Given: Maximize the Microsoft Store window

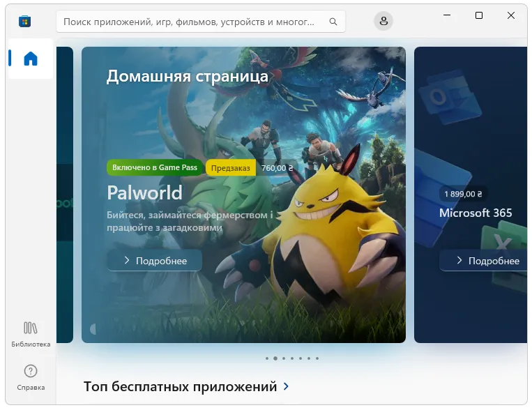Looking at the screenshot, I should (x=479, y=15).
